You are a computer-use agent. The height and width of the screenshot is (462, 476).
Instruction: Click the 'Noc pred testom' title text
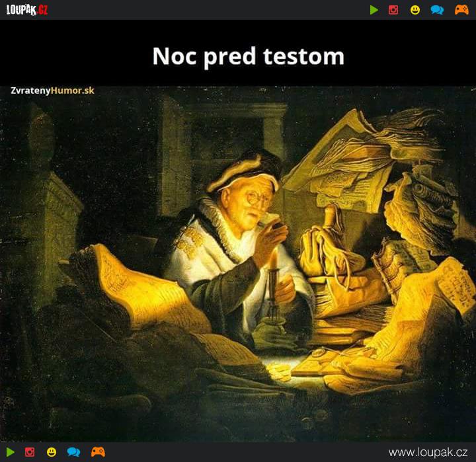[x=249, y=56]
